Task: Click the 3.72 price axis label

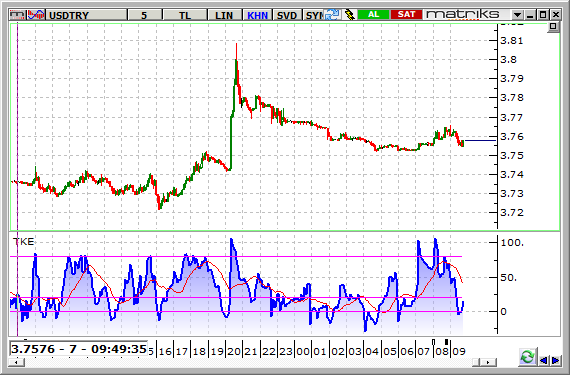Action: click(x=512, y=212)
